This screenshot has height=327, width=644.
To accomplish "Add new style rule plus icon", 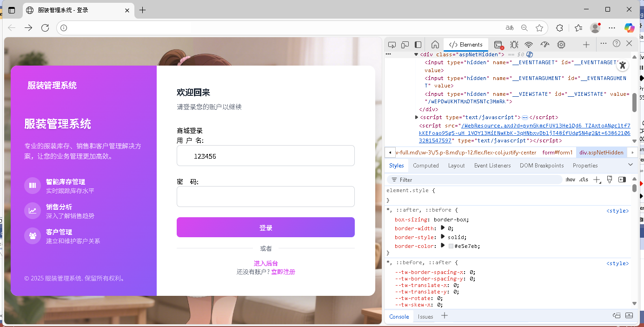I will pos(597,180).
